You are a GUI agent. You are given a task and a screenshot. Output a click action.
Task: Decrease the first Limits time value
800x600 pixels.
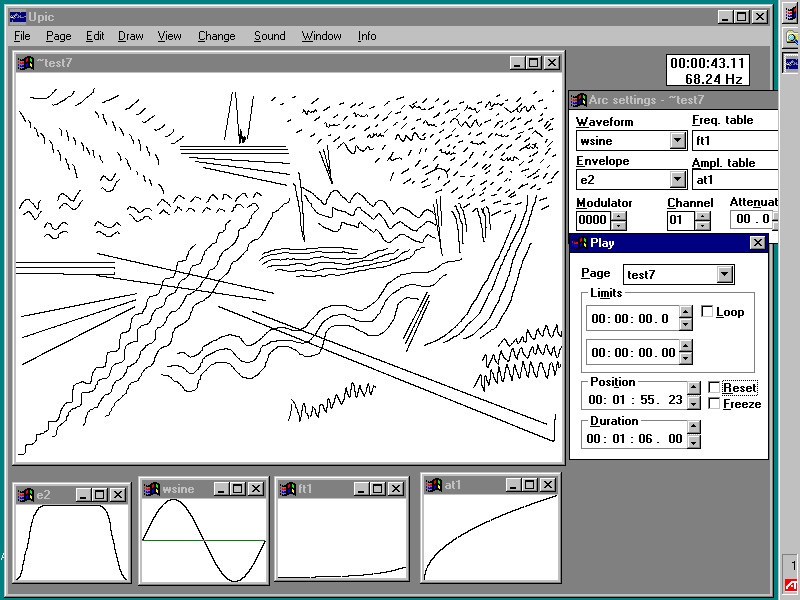(686, 324)
